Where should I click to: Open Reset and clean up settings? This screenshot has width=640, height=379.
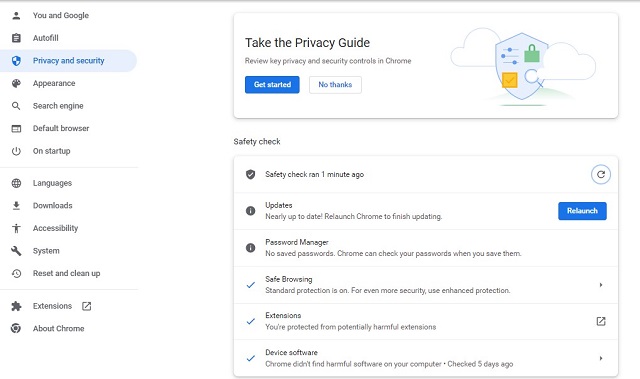(x=67, y=273)
